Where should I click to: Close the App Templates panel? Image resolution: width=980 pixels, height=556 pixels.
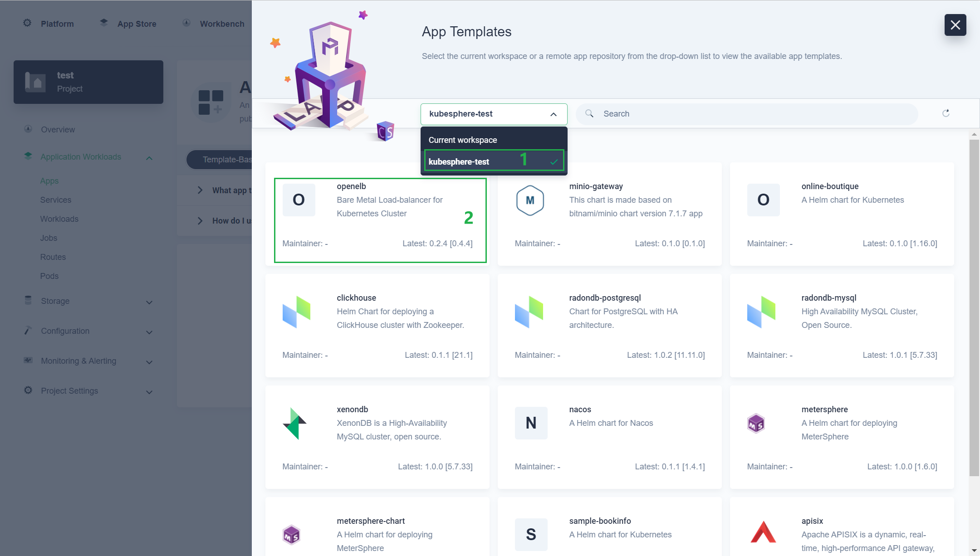955,25
